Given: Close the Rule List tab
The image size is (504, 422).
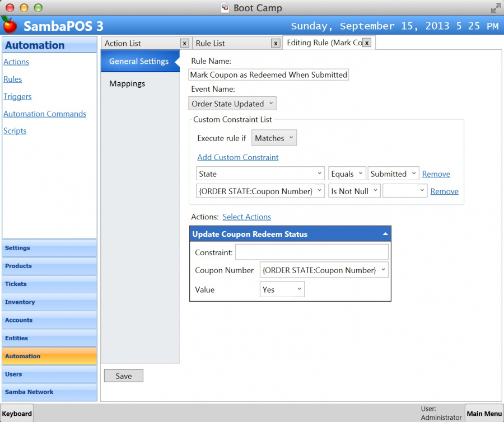Looking at the screenshot, I should point(276,43).
